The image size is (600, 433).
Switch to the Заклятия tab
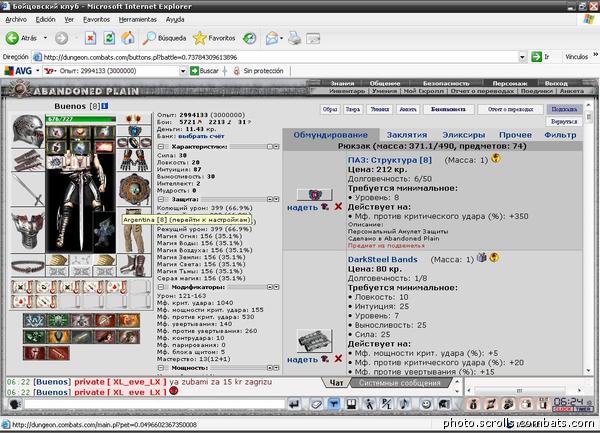tap(407, 135)
